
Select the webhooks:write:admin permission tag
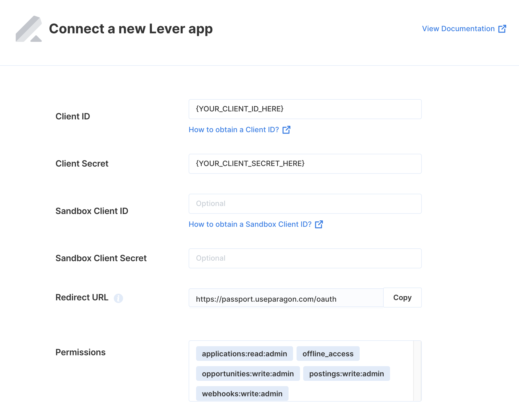(242, 394)
